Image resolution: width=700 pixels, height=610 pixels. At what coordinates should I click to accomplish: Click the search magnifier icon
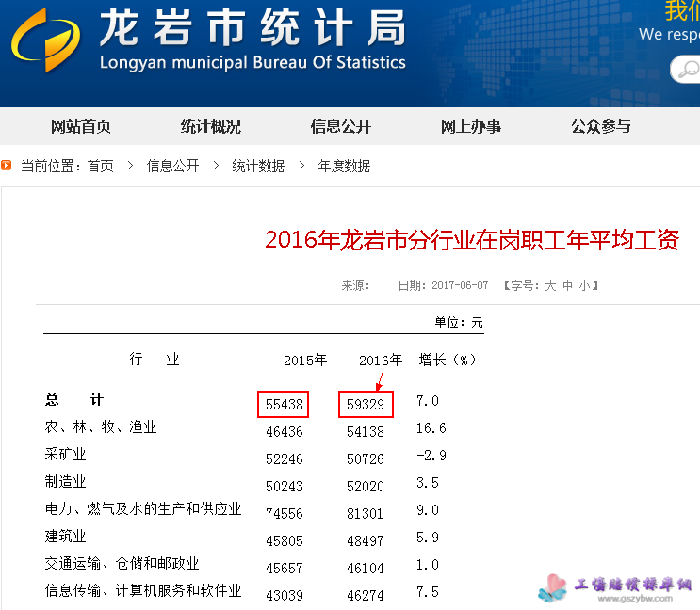click(689, 70)
